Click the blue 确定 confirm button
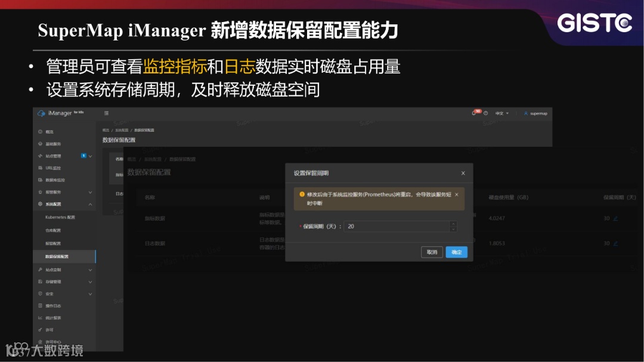The height and width of the screenshot is (362, 644). coord(456,252)
